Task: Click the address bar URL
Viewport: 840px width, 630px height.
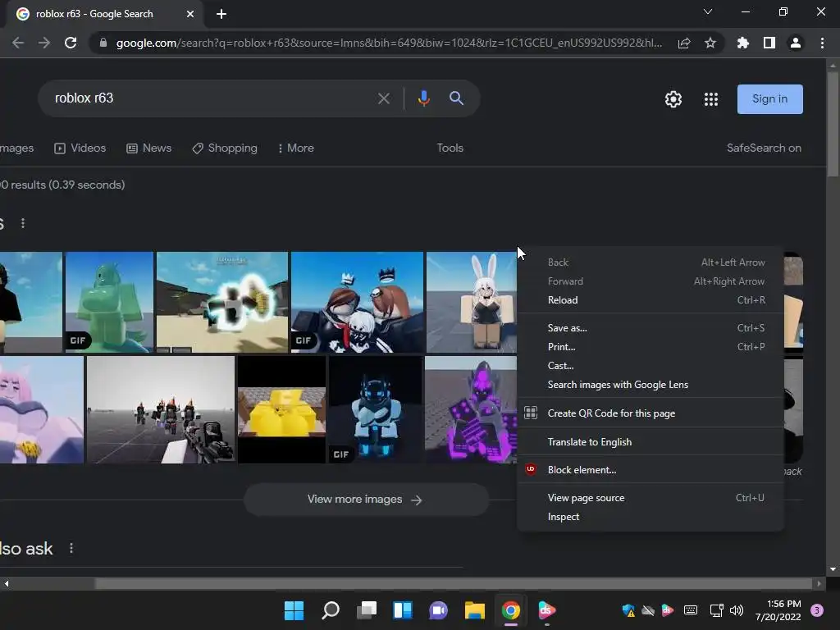Action: pos(389,43)
